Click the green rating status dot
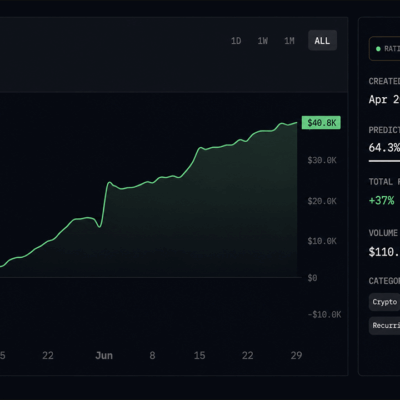 378,49
